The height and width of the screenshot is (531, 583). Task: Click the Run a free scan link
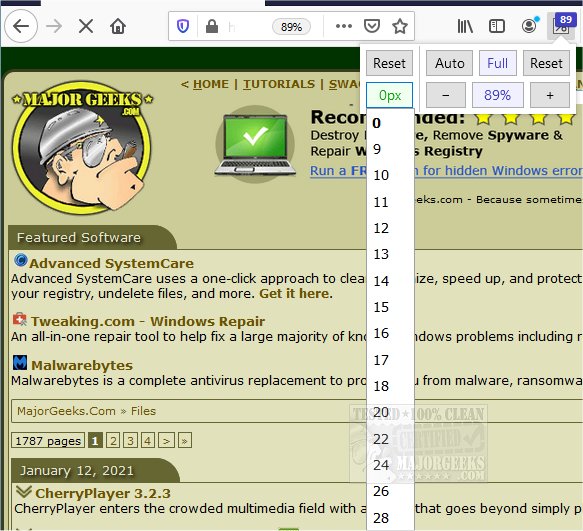pos(446,171)
